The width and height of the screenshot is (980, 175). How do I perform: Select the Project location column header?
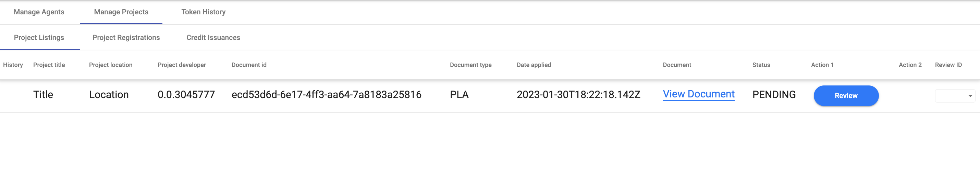pos(111,65)
